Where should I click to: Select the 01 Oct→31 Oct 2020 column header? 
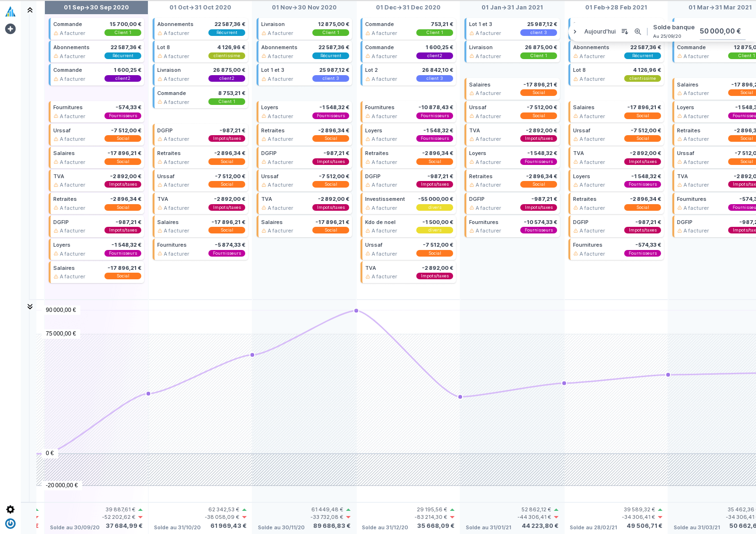pos(200,8)
